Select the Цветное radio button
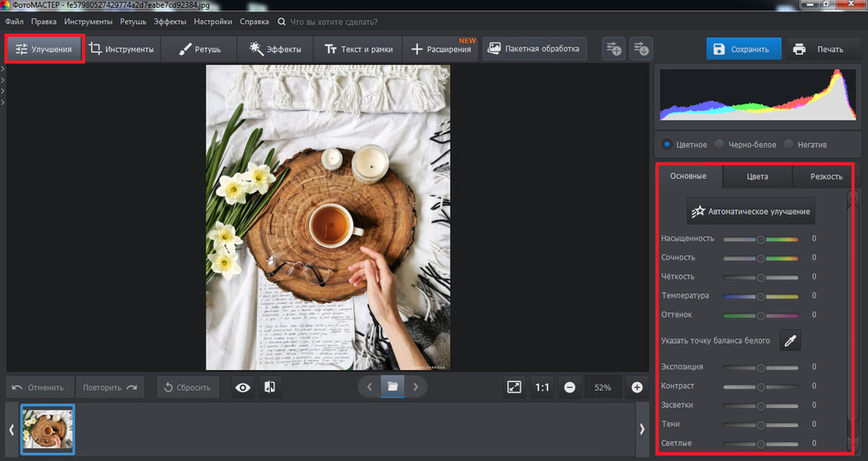This screenshot has width=868, height=461. tap(667, 144)
